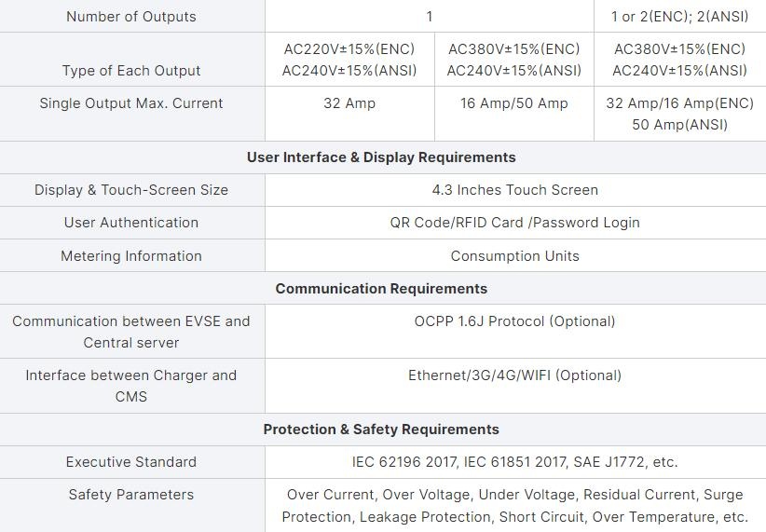This screenshot has height=532, width=766.
Task: Select OCPP 1.6J Protocol (Optional) cell
Action: (515, 332)
